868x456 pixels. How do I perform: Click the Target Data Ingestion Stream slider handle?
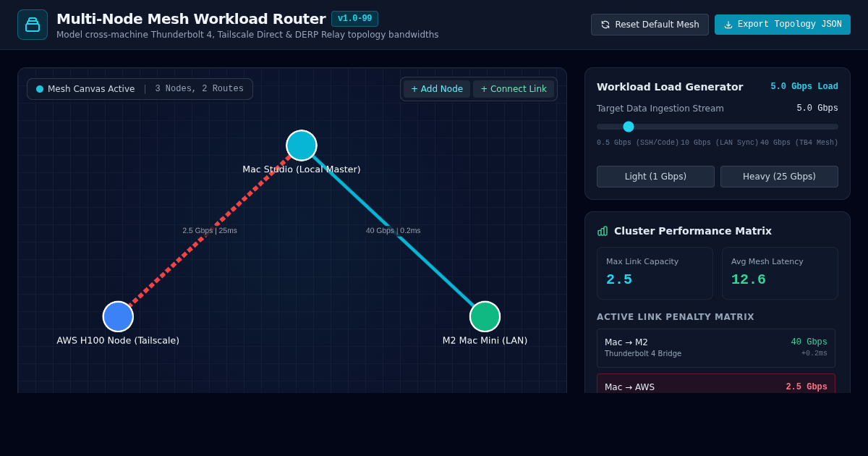click(x=629, y=127)
